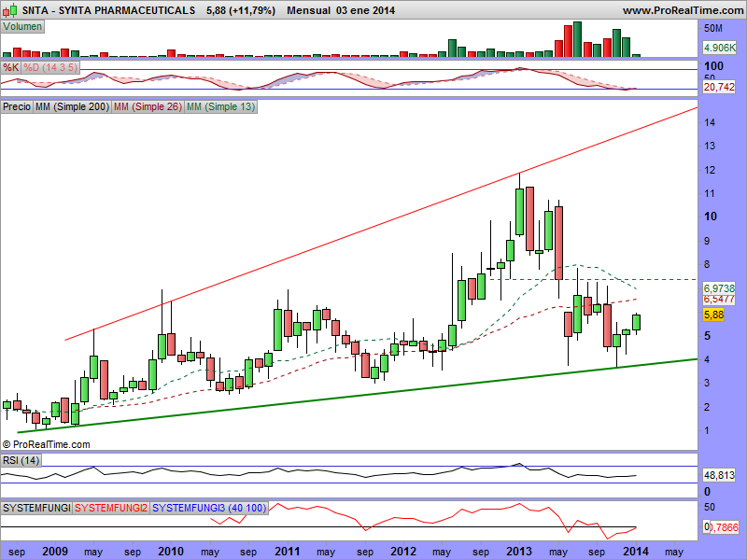Click the %K stochastic label
The height and width of the screenshot is (560, 747).
coord(10,67)
